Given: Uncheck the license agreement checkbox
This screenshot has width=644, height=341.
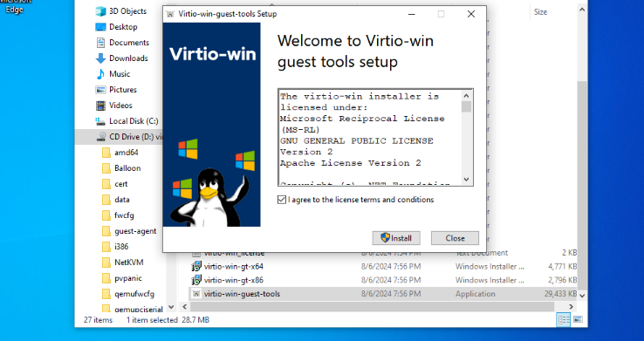Looking at the screenshot, I should point(282,200).
